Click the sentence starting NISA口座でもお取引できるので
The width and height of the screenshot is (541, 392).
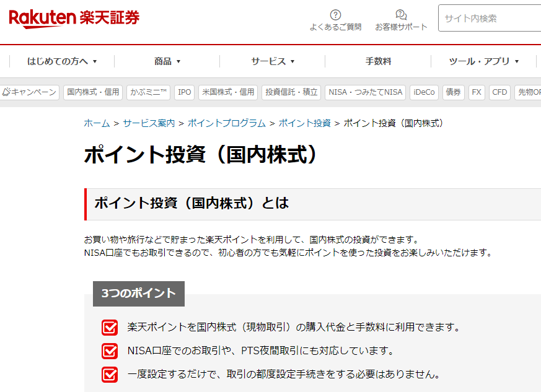click(288, 253)
